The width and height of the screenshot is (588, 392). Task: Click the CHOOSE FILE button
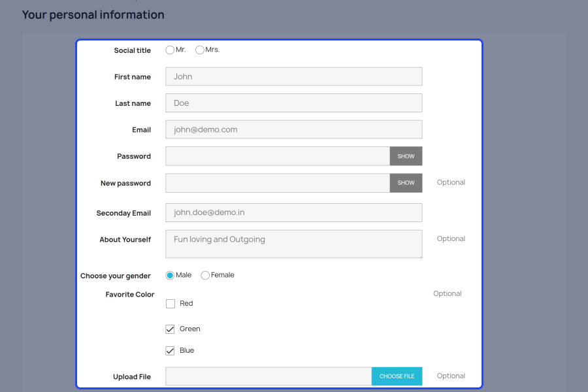pyautogui.click(x=397, y=376)
